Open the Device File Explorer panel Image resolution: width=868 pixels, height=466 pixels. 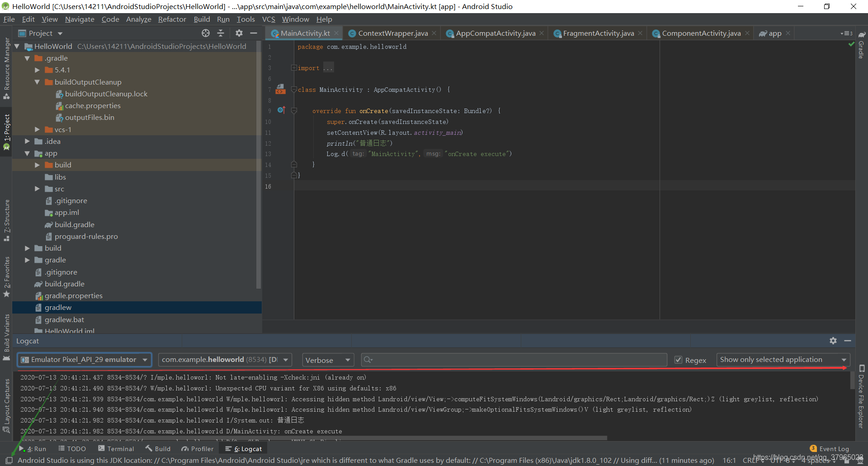[861, 396]
